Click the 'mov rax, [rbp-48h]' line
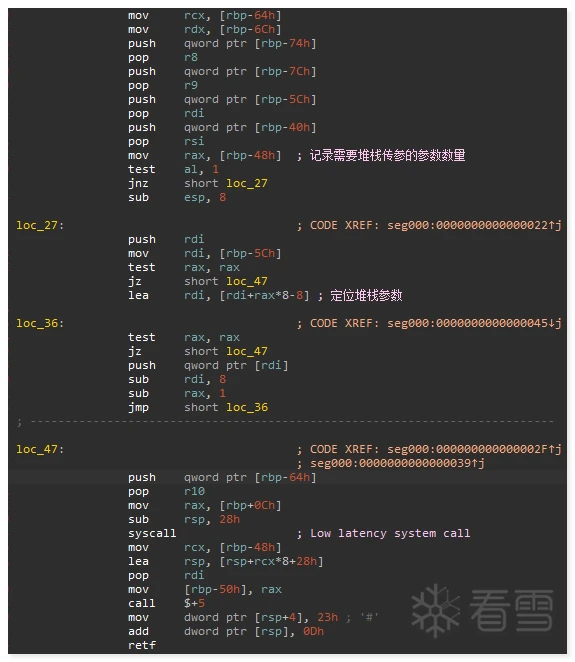Screen dimensions: 575x662 pos(205,155)
